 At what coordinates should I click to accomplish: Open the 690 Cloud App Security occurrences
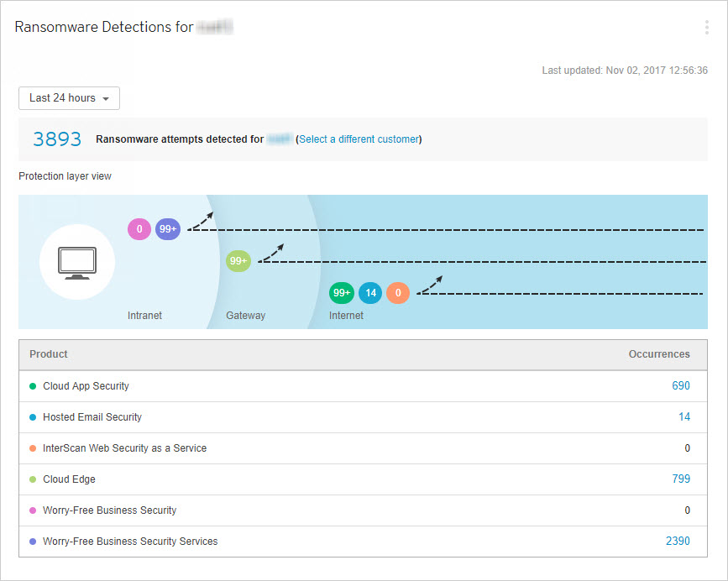(x=680, y=386)
